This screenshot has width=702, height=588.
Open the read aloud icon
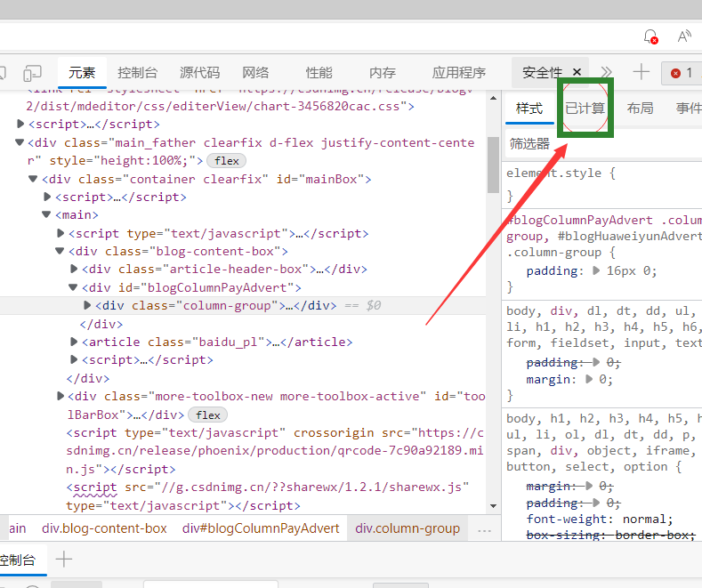point(684,36)
